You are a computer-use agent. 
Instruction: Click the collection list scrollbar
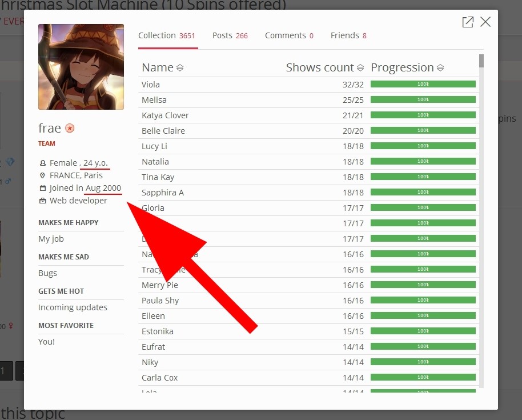tap(481, 217)
